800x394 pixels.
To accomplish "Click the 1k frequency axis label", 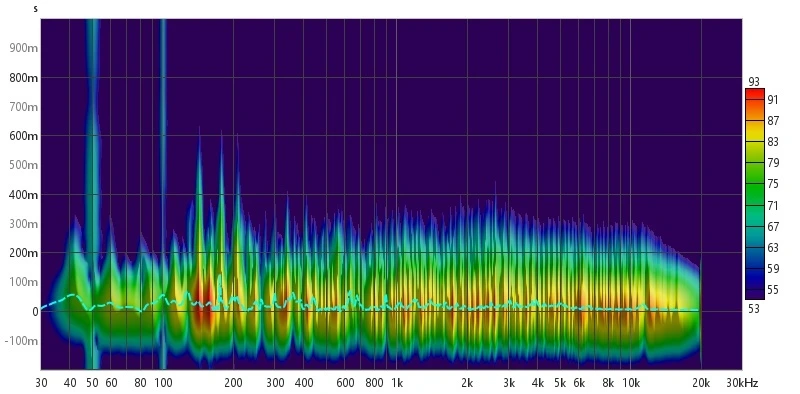I will [x=397, y=383].
